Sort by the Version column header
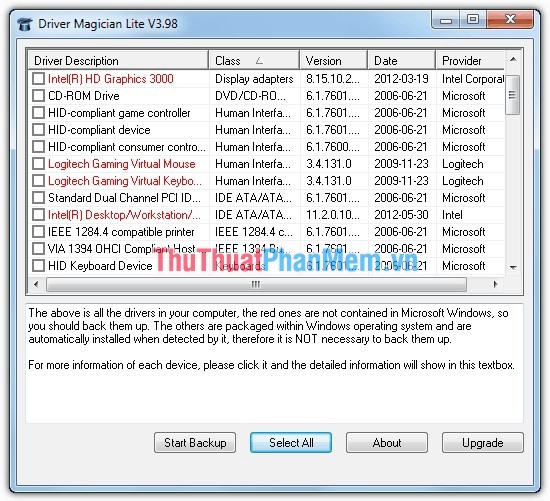This screenshot has width=550, height=501. [334, 61]
